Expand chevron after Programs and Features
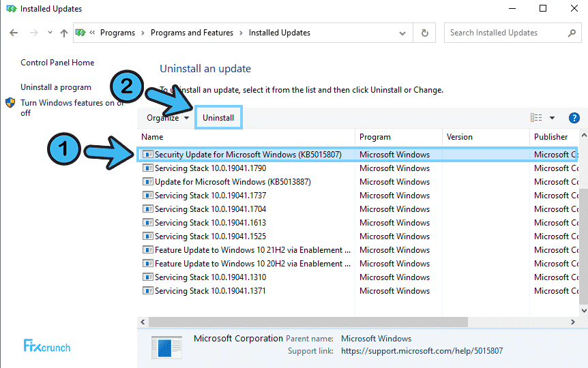The height and width of the screenshot is (368, 588). pyautogui.click(x=241, y=33)
